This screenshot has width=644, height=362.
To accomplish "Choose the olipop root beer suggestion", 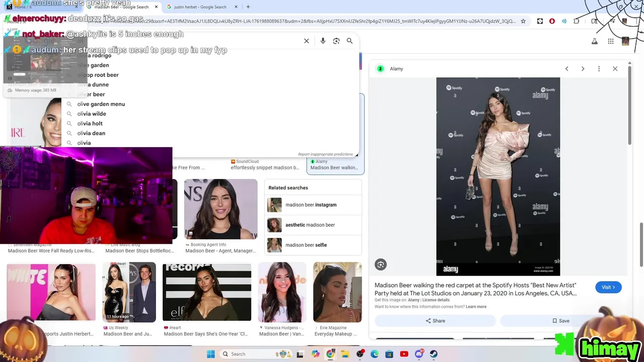I will click(210, 75).
